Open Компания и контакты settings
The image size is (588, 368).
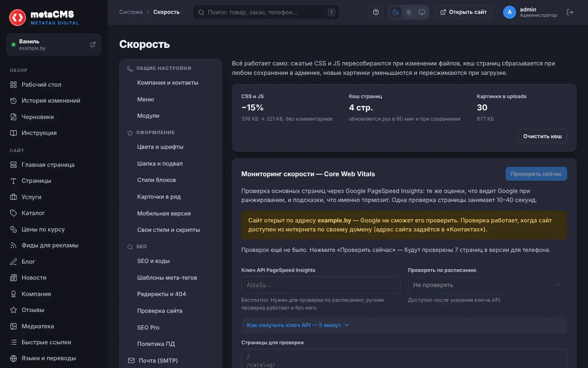pos(167,83)
